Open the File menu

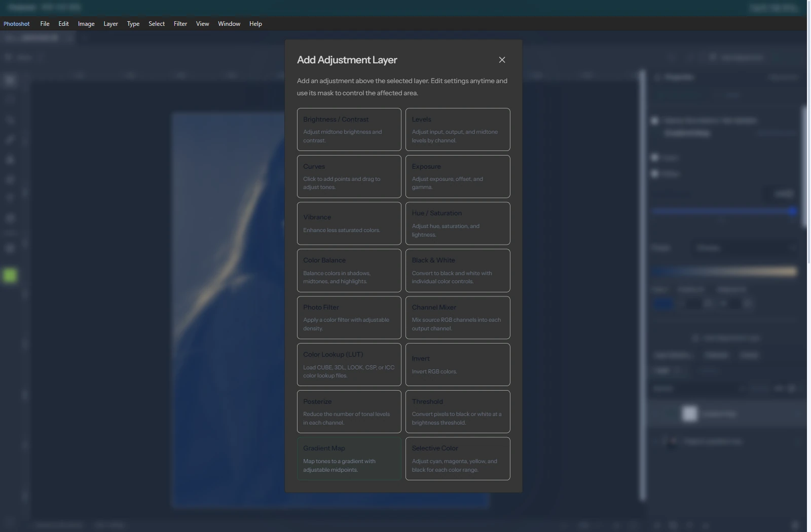45,24
